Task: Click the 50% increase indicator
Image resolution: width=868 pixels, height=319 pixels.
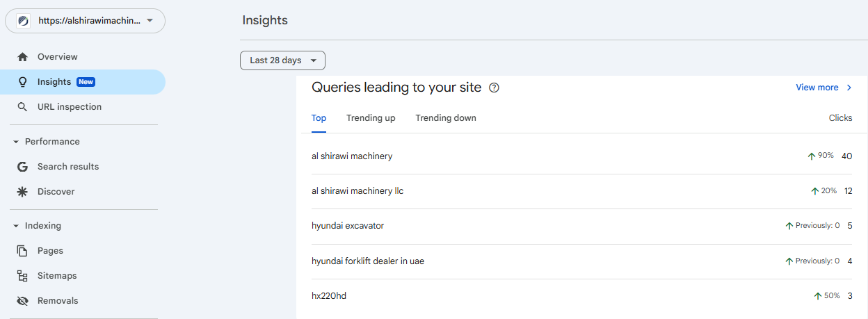Action: point(827,296)
